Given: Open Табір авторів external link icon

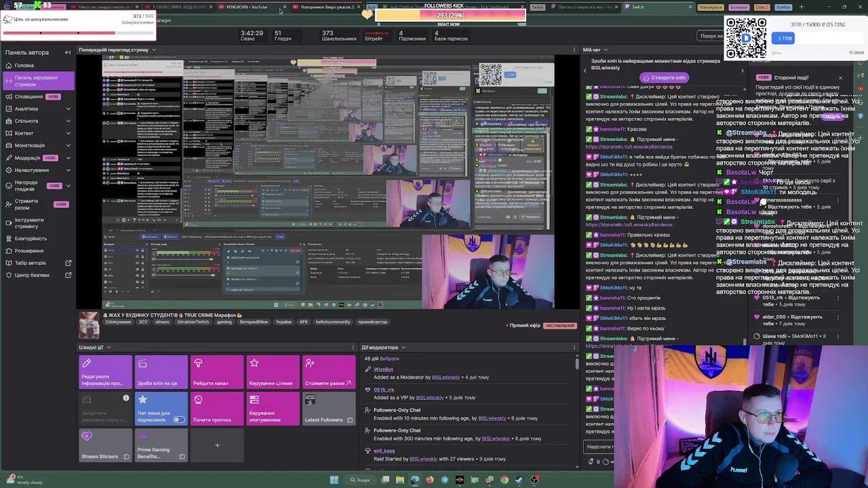Looking at the screenshot, I should coord(68,263).
